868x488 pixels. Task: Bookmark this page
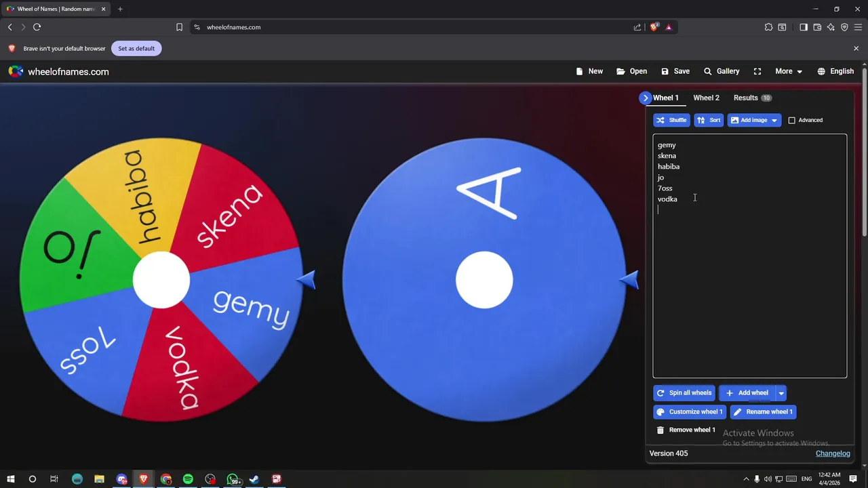tap(179, 27)
